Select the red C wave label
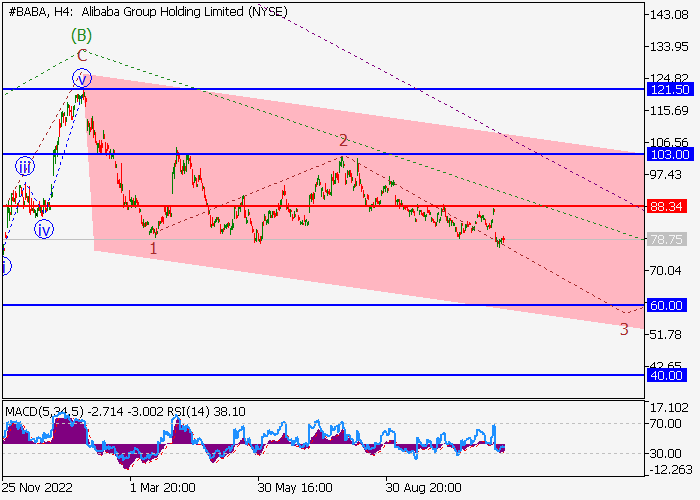This screenshot has height=500, width=700. (82, 56)
